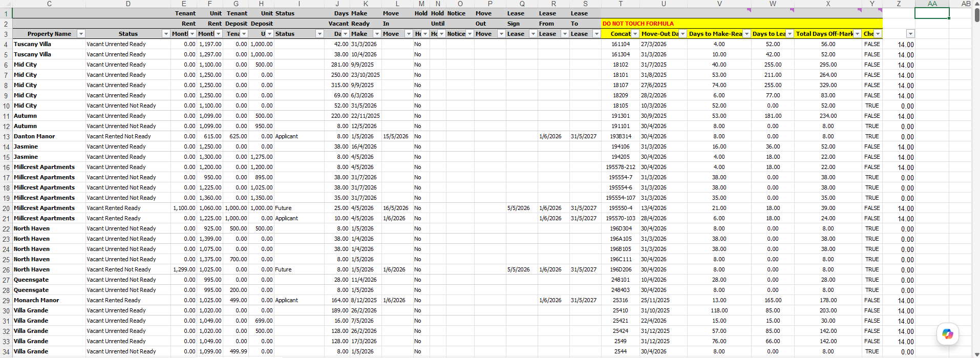980x358 pixels.
Task: Open the Lease Sign filter in column Q
Action: pyautogui.click(x=533, y=34)
